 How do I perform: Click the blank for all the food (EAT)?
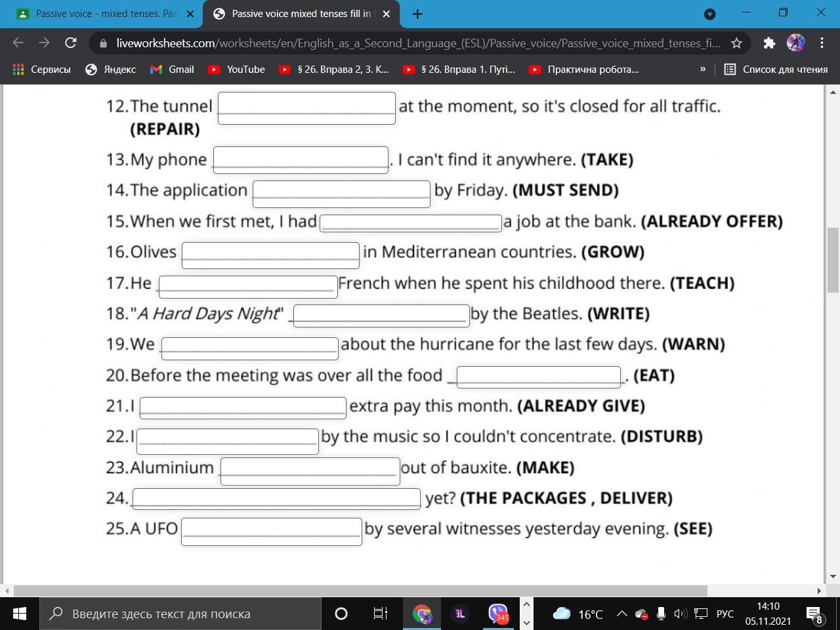pyautogui.click(x=539, y=377)
